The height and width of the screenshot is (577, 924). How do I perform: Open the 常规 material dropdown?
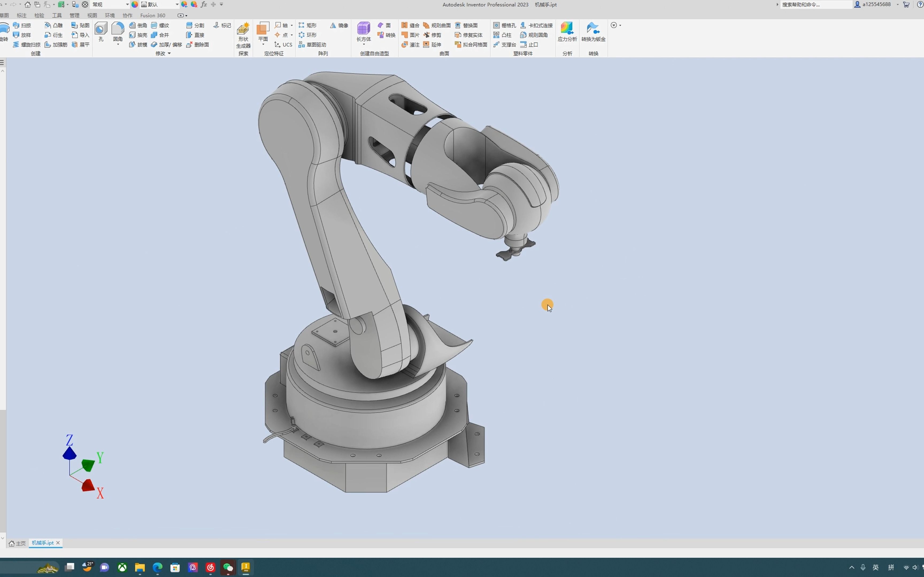coord(127,5)
